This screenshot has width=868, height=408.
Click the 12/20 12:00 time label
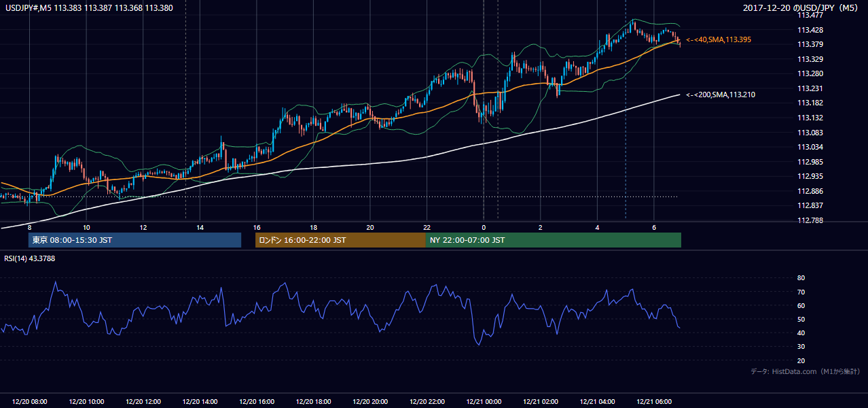tap(143, 402)
